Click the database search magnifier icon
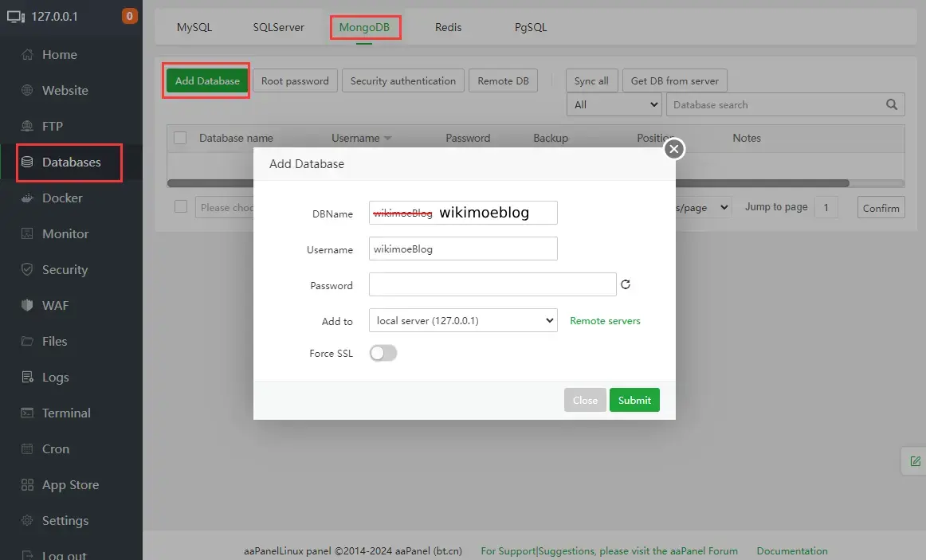Viewport: 926px width, 560px height. click(x=892, y=104)
